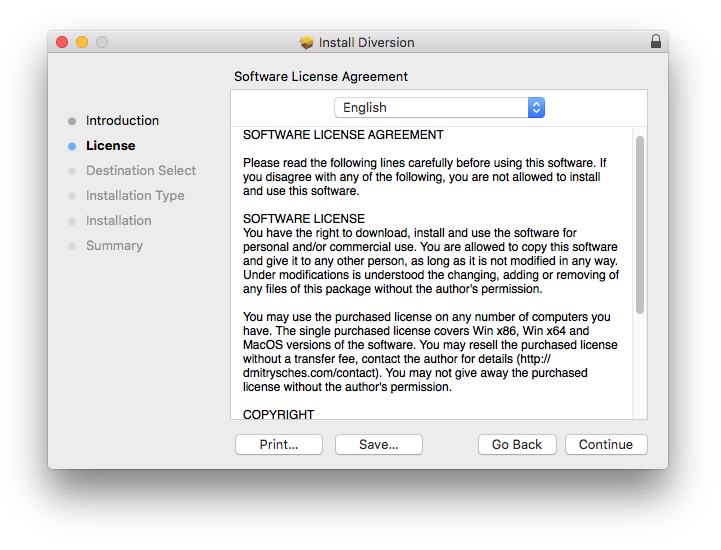The image size is (721, 550).
Task: Click the package icon beside Install Diversion
Action: pos(306,42)
